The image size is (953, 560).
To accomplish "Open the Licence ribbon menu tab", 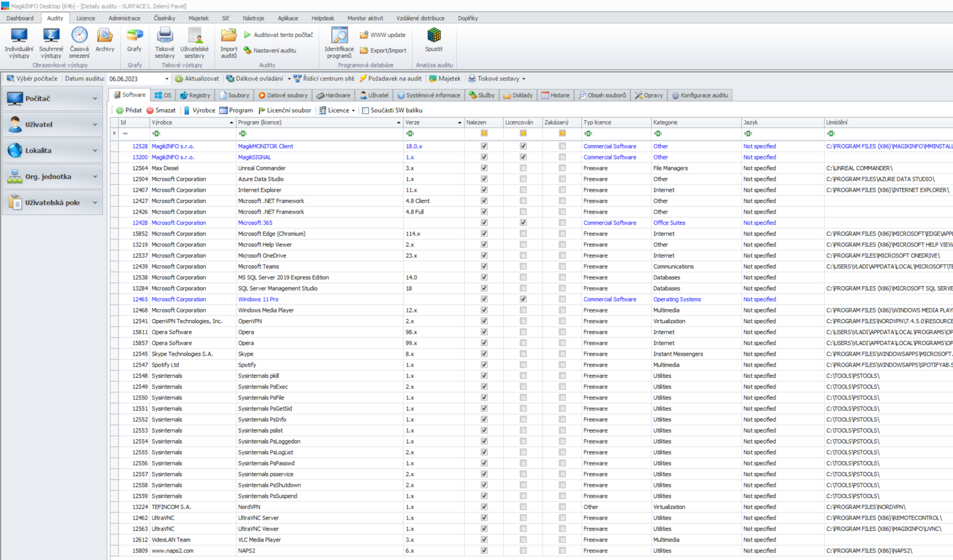I will 85,18.
